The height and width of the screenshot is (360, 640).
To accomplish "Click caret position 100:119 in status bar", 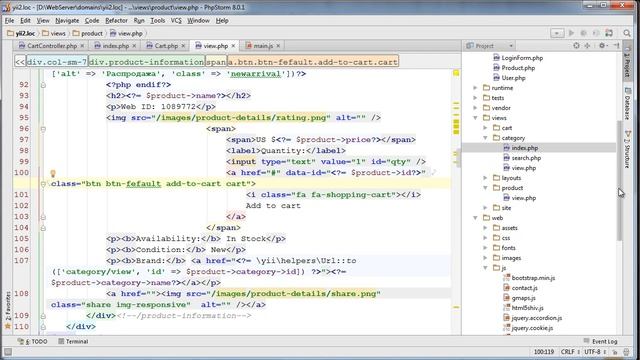I will click(544, 352).
